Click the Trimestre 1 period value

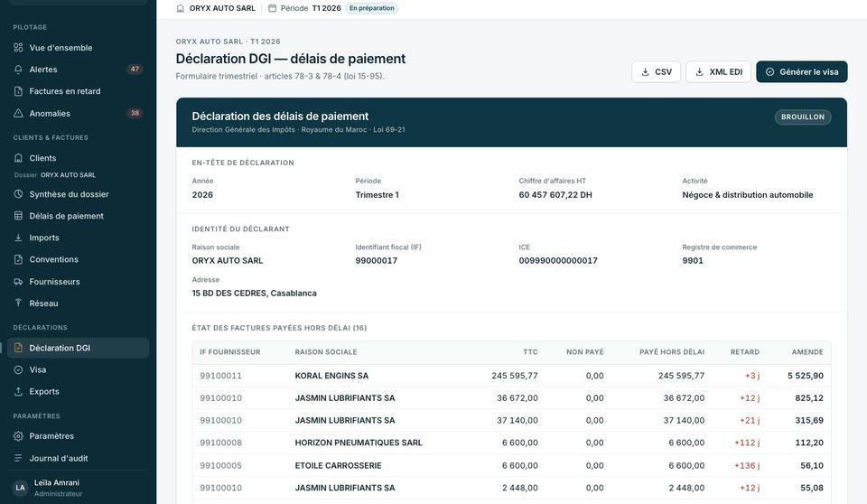click(378, 195)
